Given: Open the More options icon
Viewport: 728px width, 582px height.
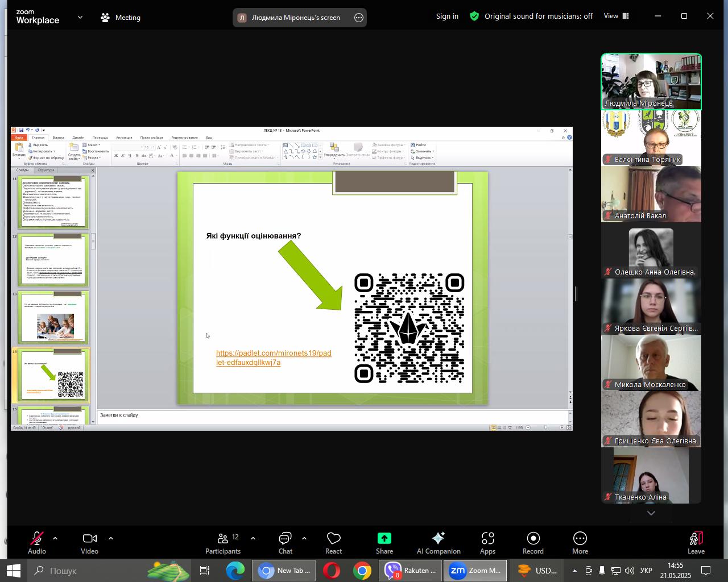Looking at the screenshot, I should click(x=580, y=538).
